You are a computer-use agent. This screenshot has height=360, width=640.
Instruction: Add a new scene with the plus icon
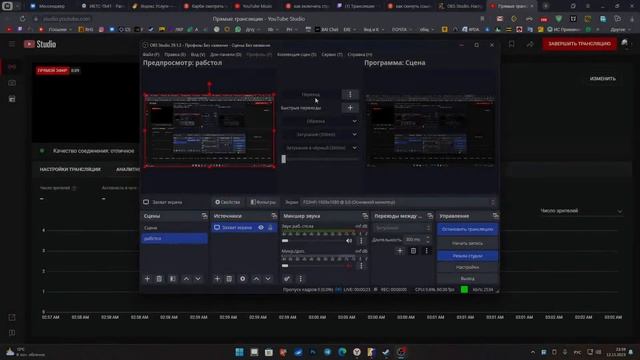147,279
